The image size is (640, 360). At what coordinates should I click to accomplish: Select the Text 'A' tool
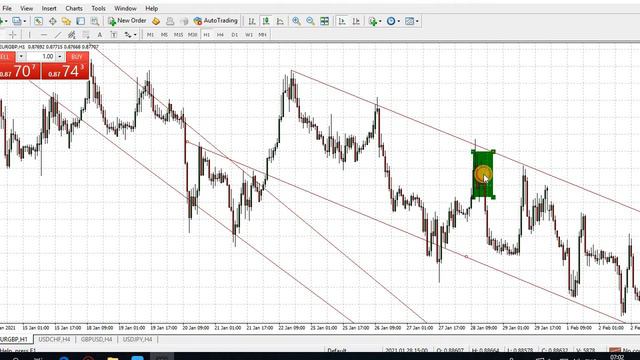pyautogui.click(x=100, y=35)
